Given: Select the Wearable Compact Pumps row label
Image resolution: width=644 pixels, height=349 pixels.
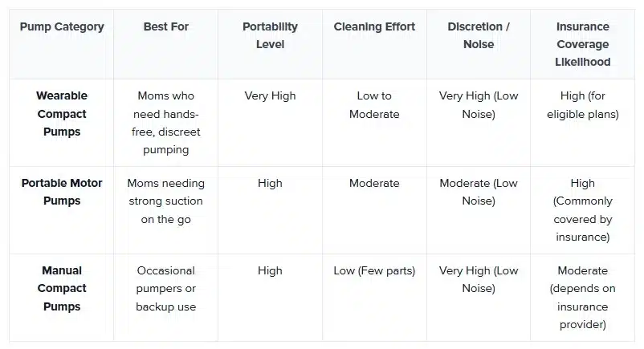Looking at the screenshot, I should pos(61,114).
